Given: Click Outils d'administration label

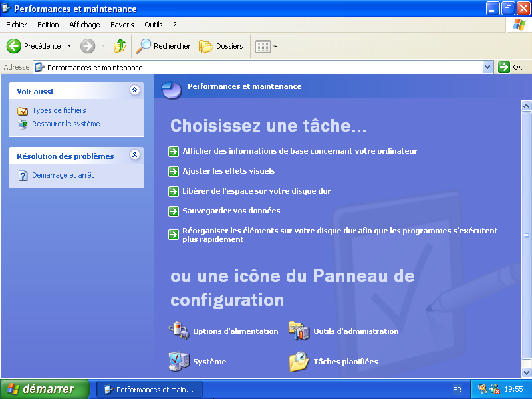Looking at the screenshot, I should (356, 331).
